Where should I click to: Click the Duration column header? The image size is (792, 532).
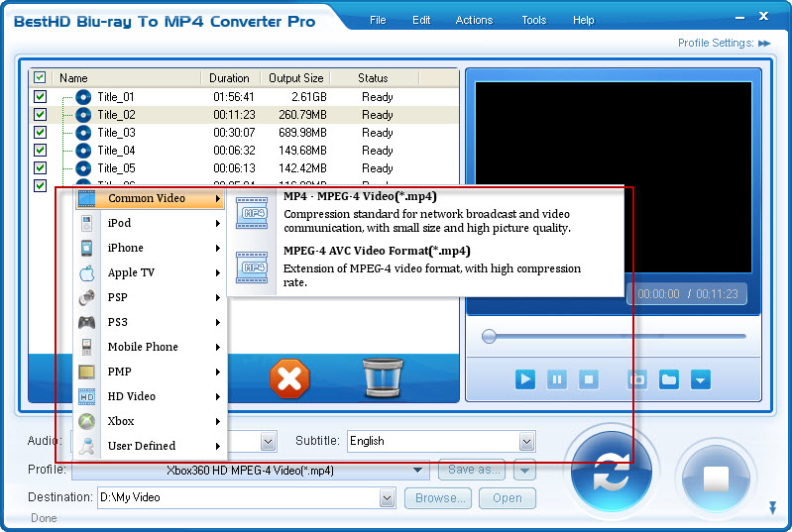coord(229,78)
